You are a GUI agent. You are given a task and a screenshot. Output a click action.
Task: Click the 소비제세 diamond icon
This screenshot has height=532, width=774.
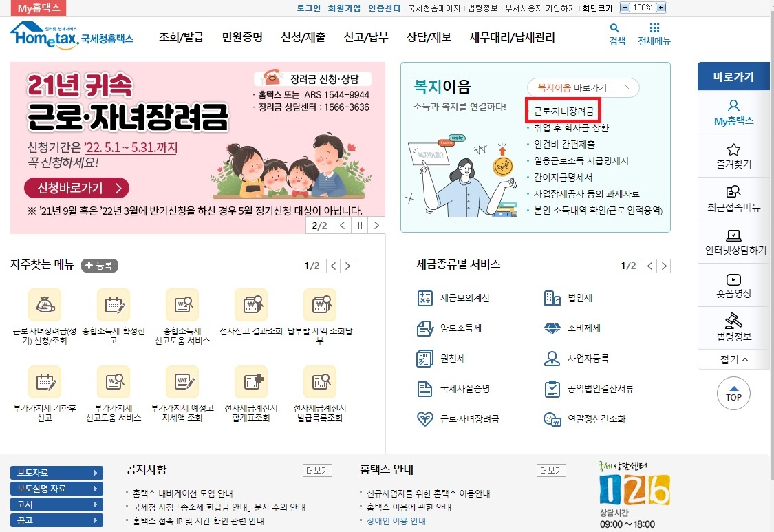pos(552,328)
